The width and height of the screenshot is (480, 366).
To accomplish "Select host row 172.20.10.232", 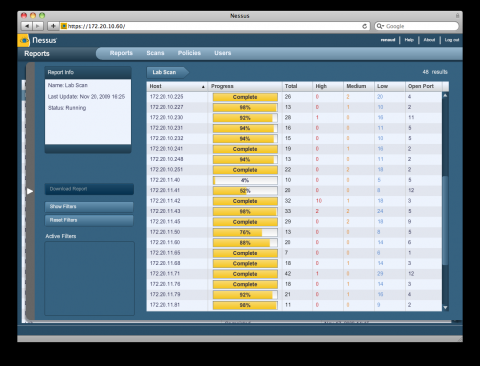I will pyautogui.click(x=294, y=138).
